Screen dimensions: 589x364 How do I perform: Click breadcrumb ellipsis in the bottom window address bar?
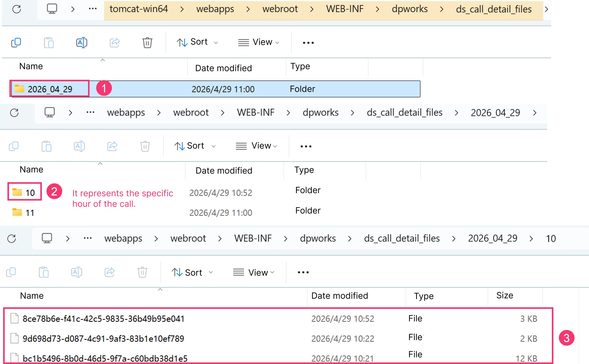pos(88,238)
